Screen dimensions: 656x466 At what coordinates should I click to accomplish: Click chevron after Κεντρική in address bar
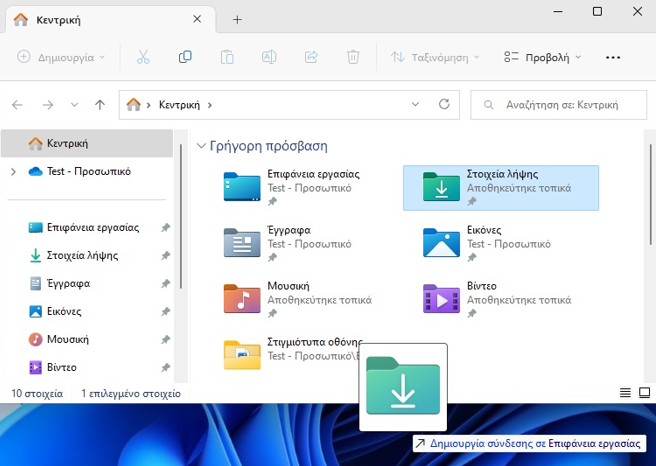coord(210,105)
